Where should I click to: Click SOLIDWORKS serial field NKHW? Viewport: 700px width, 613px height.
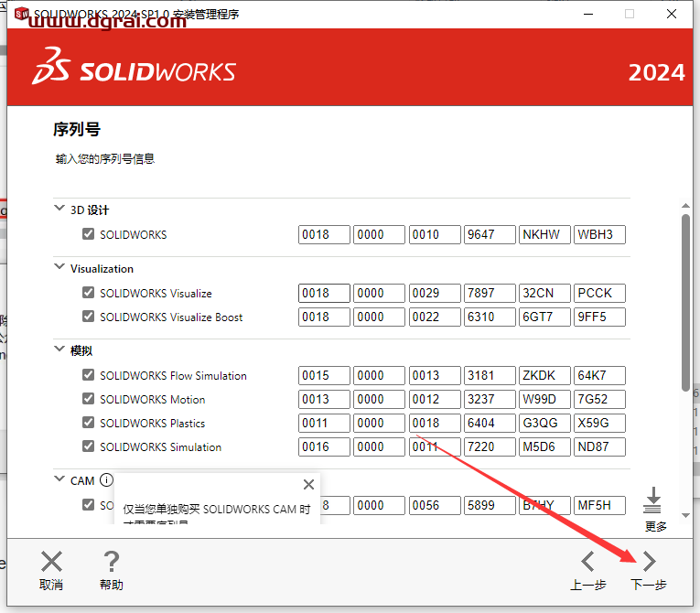coord(544,234)
